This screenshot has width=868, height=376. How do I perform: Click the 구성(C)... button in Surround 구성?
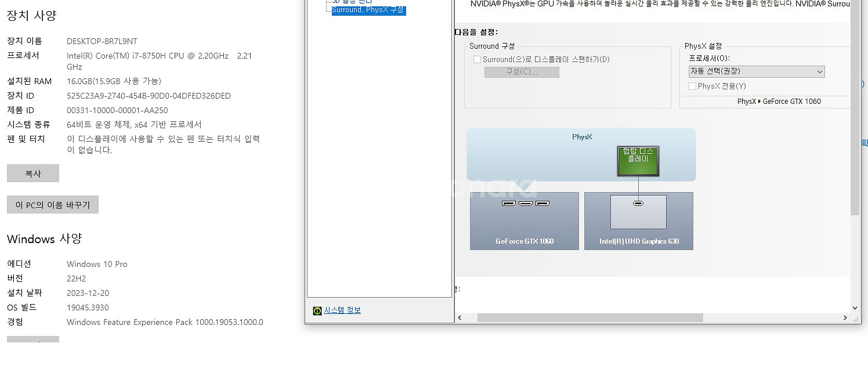click(x=521, y=72)
